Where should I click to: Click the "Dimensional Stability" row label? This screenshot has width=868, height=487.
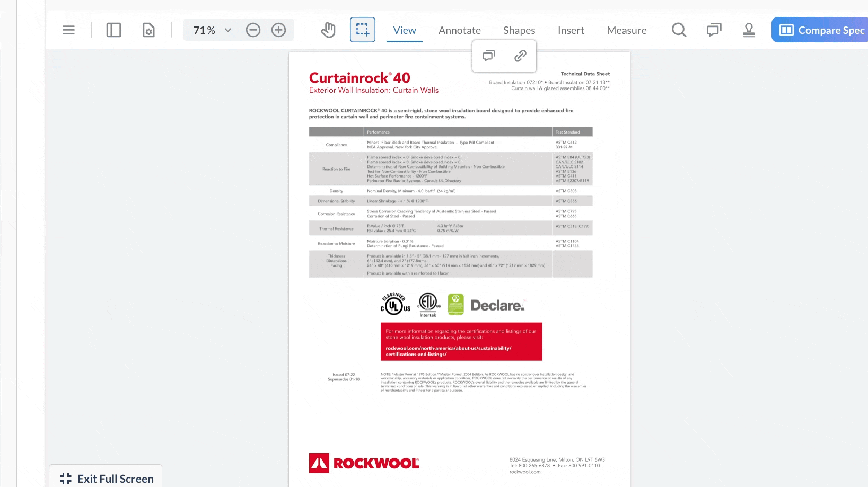click(336, 201)
